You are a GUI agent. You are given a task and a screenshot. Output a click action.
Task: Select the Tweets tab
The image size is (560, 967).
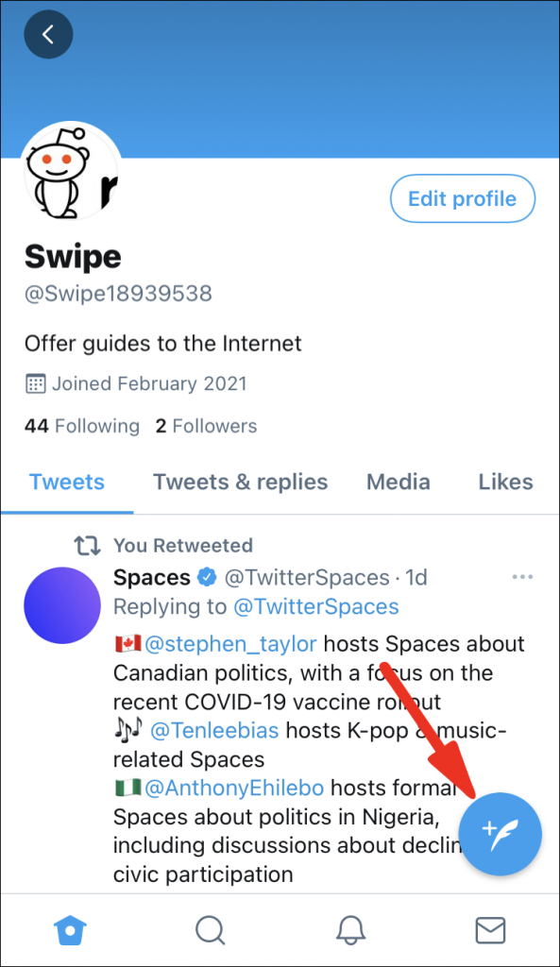tap(66, 482)
